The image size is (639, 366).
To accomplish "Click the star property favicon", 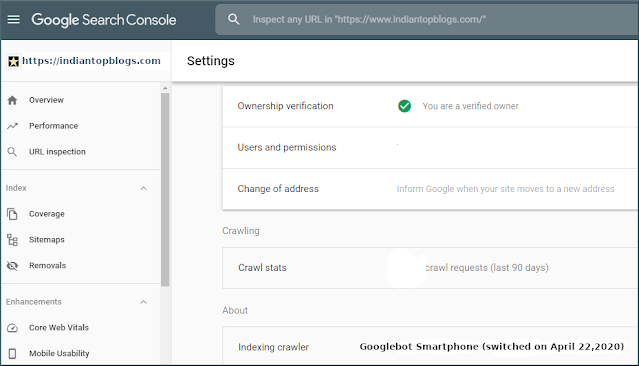I will tap(13, 62).
